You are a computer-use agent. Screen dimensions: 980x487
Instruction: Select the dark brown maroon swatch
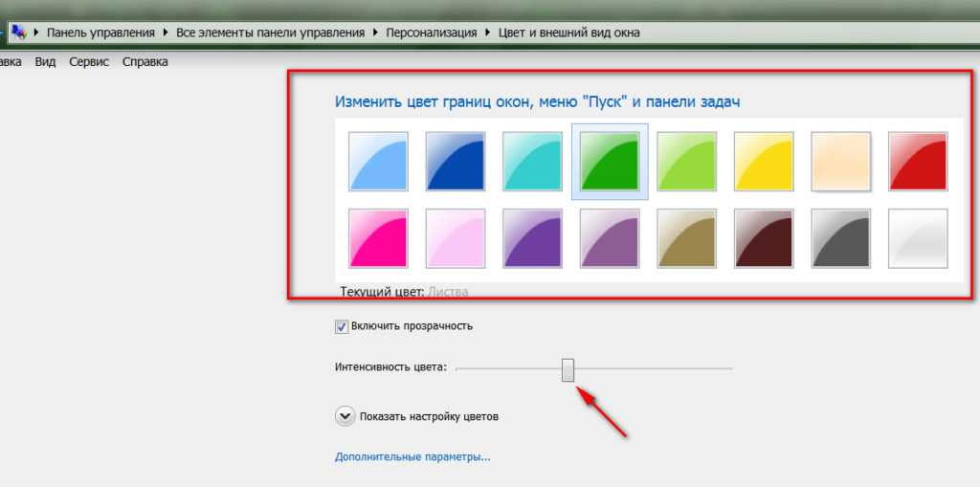coord(764,238)
